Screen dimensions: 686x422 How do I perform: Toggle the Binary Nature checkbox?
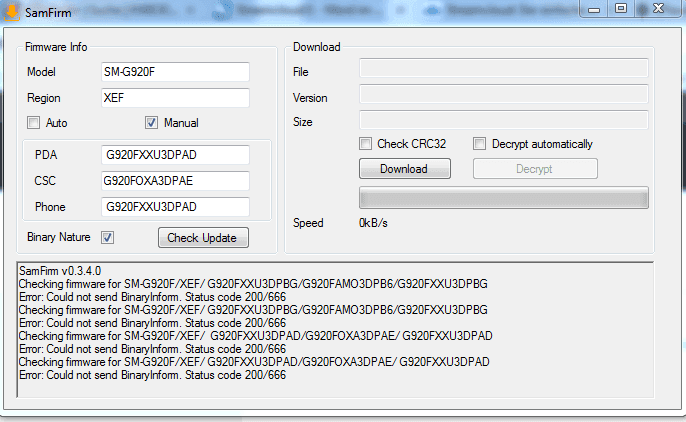(x=108, y=237)
